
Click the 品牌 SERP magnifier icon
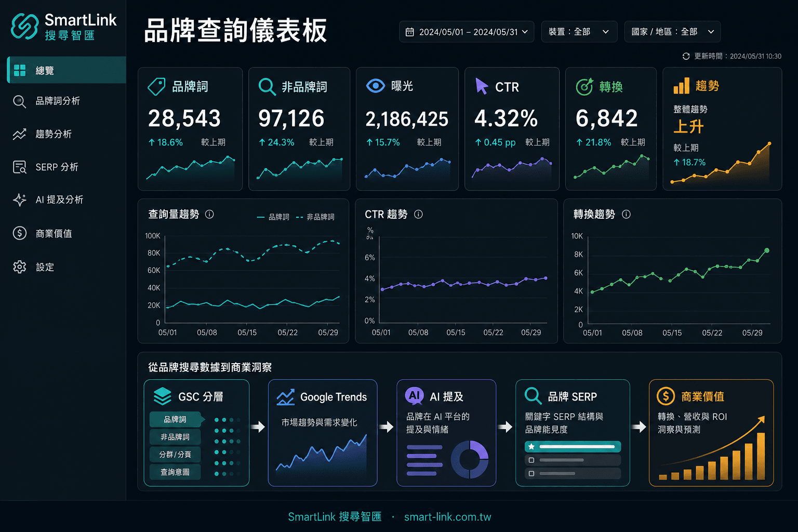pos(533,396)
